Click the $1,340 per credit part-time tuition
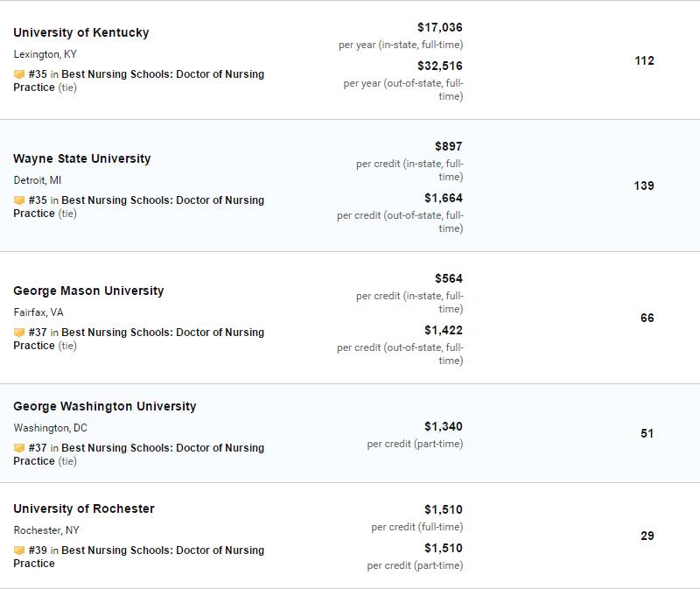The width and height of the screenshot is (700, 589). click(x=444, y=426)
